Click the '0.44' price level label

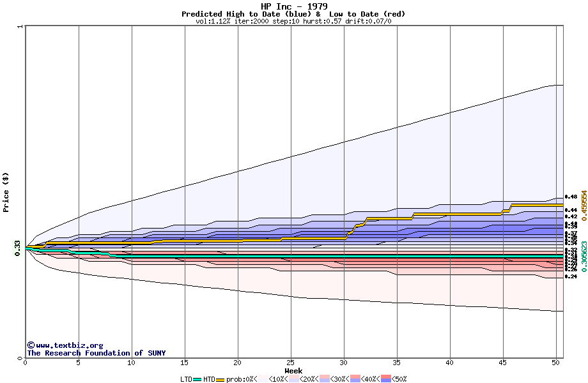click(571, 210)
